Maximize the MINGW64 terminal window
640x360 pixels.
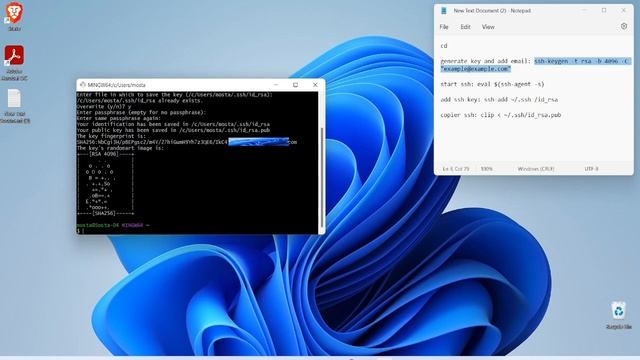click(296, 85)
